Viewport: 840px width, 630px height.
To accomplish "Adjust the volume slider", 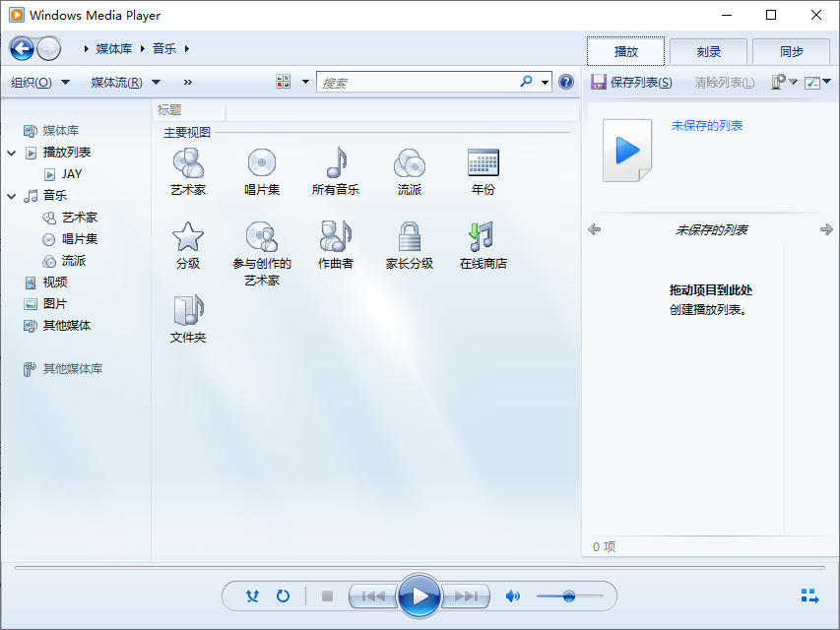I will pos(569,596).
